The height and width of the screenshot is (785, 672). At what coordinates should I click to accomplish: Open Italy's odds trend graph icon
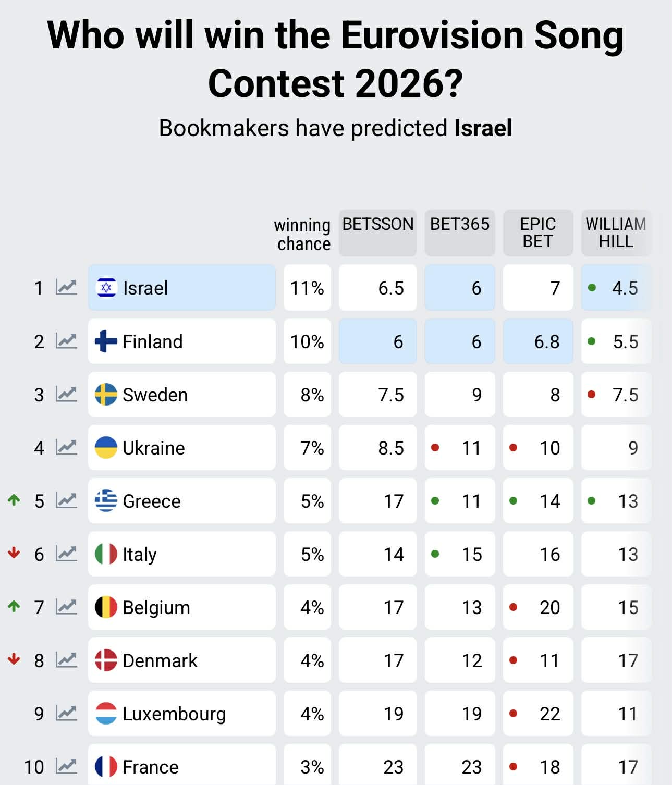point(66,554)
